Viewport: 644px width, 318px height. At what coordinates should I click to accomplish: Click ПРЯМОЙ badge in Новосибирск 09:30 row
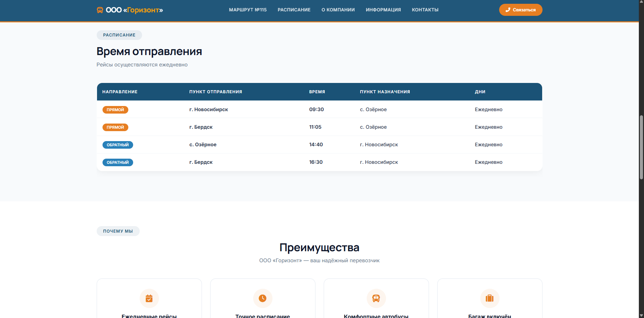115,110
